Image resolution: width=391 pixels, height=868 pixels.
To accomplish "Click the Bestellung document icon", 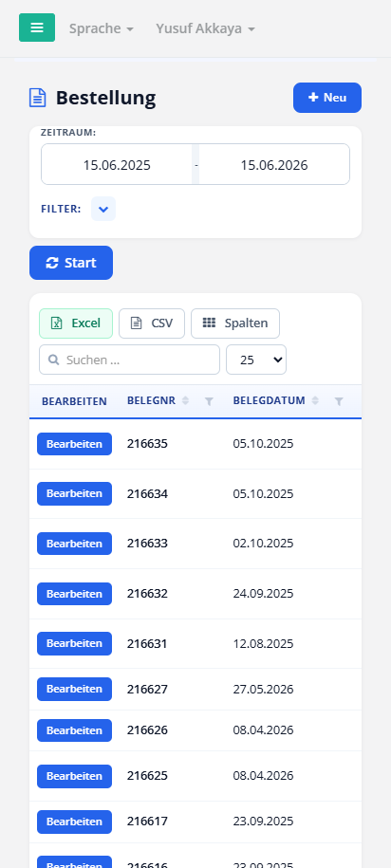I will coord(38,98).
